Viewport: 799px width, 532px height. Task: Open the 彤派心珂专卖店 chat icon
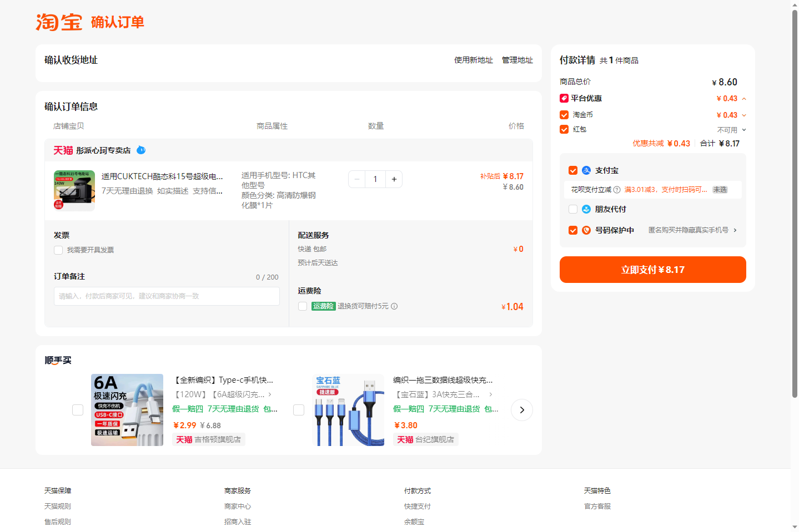tap(141, 150)
